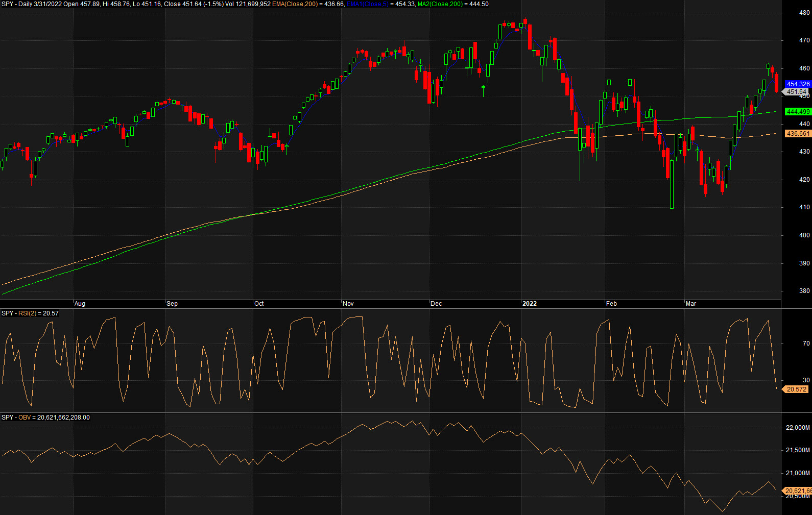Click the 390 price axis label
Screen dimensions: 812x515
[804, 263]
